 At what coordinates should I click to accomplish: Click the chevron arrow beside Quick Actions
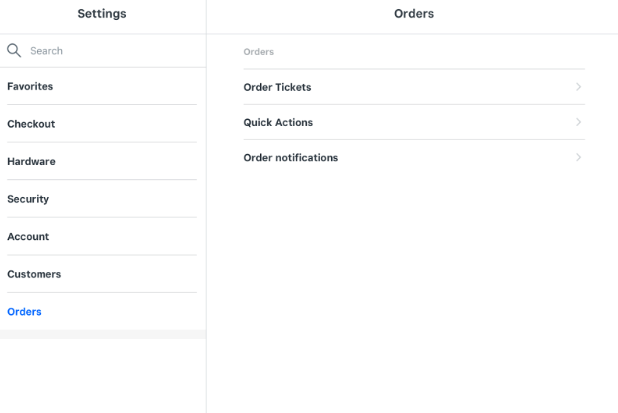coord(579,122)
